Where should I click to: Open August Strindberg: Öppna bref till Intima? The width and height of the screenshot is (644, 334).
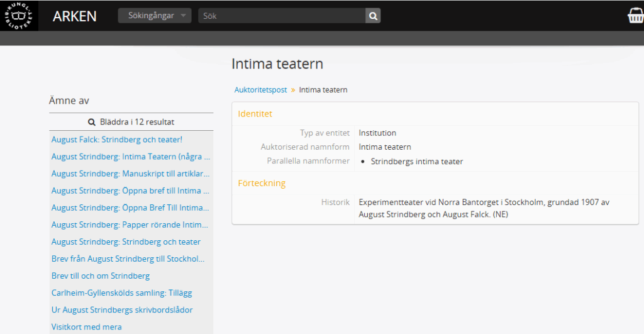click(130, 191)
